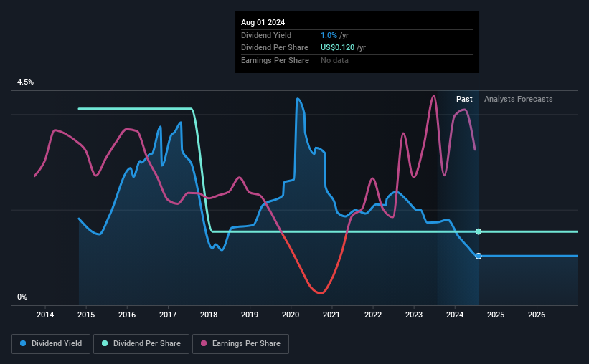Screen dimensions: 589x364
Task: Click the 'Dividend Yield' row label in tooltip
Action: 266,35
